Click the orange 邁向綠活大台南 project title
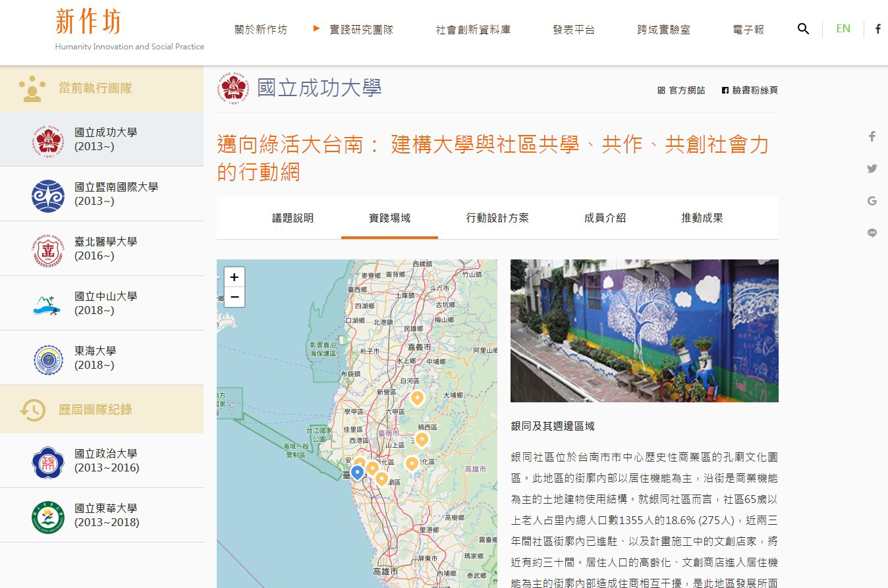The width and height of the screenshot is (888, 588). (x=493, y=158)
